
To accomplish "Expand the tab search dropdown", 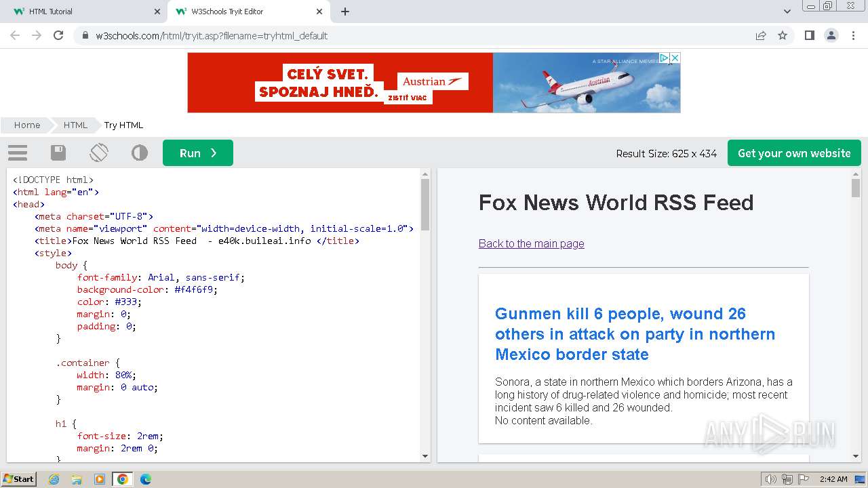I will (787, 12).
